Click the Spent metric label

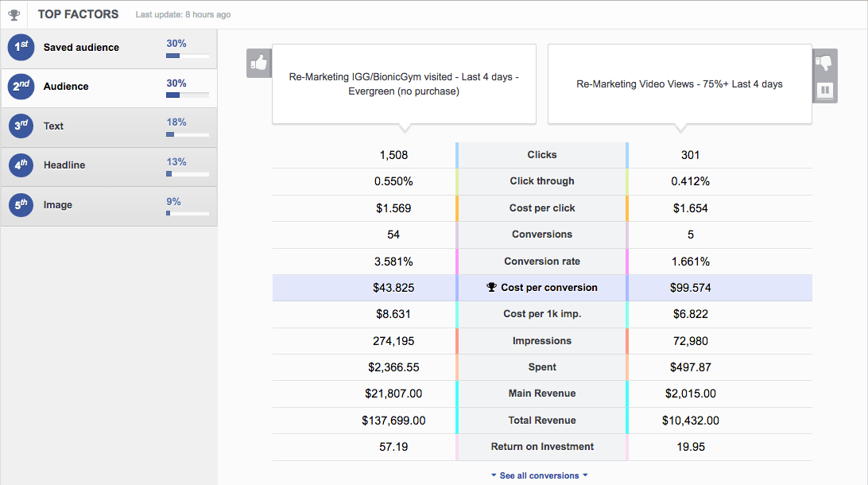tap(542, 367)
